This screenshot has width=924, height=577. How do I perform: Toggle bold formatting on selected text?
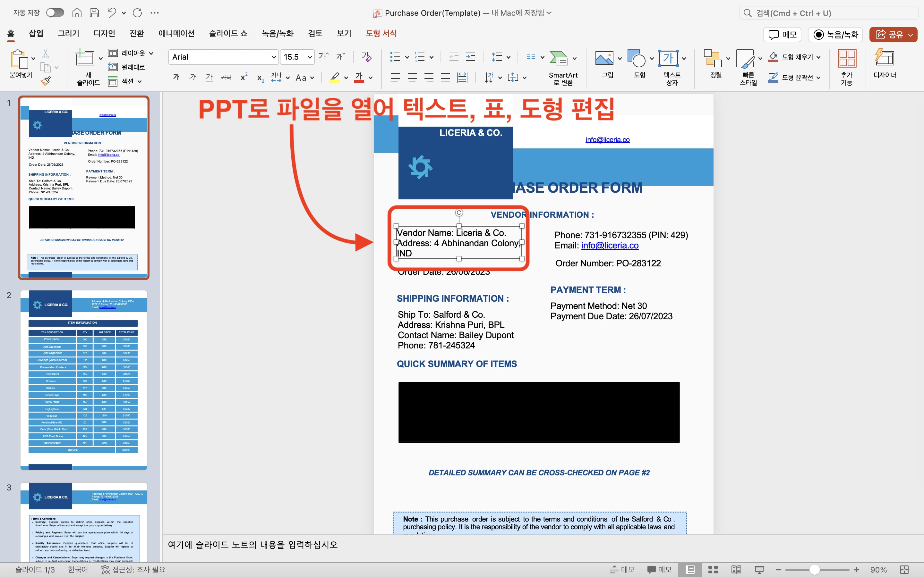click(x=176, y=77)
